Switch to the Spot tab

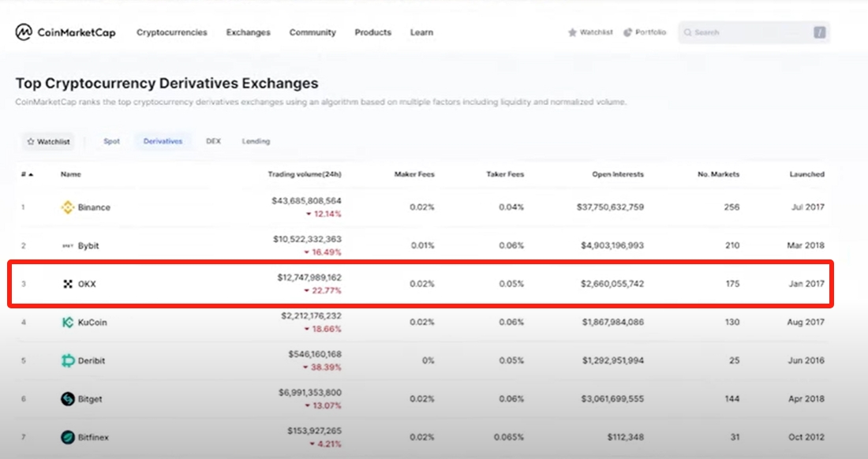point(111,142)
